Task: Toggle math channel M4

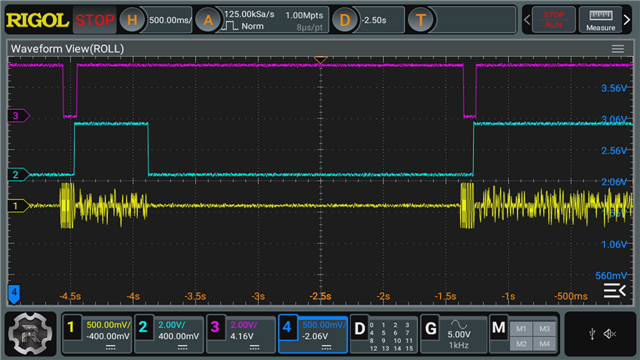Action: [544, 344]
